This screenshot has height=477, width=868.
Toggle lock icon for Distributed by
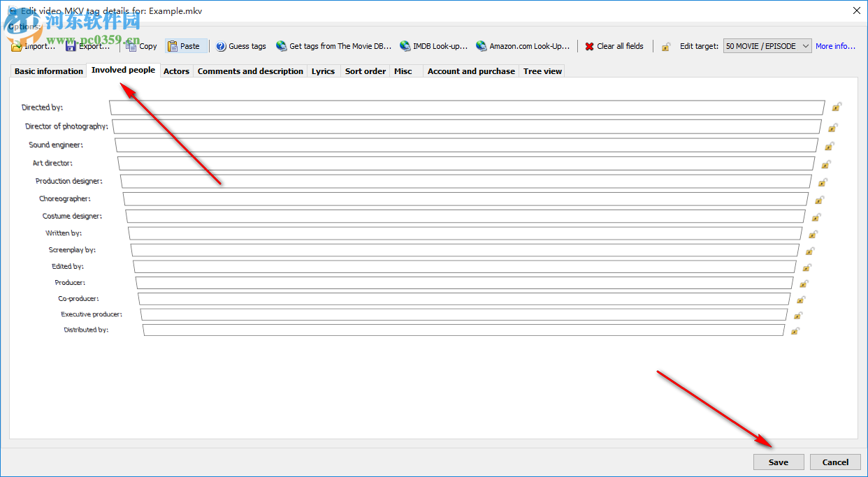795,330
